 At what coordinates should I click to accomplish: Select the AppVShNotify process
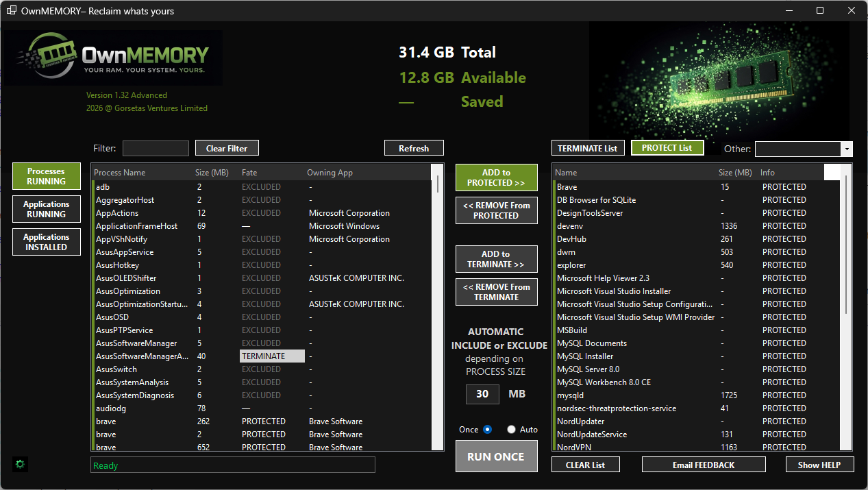pyautogui.click(x=262, y=239)
